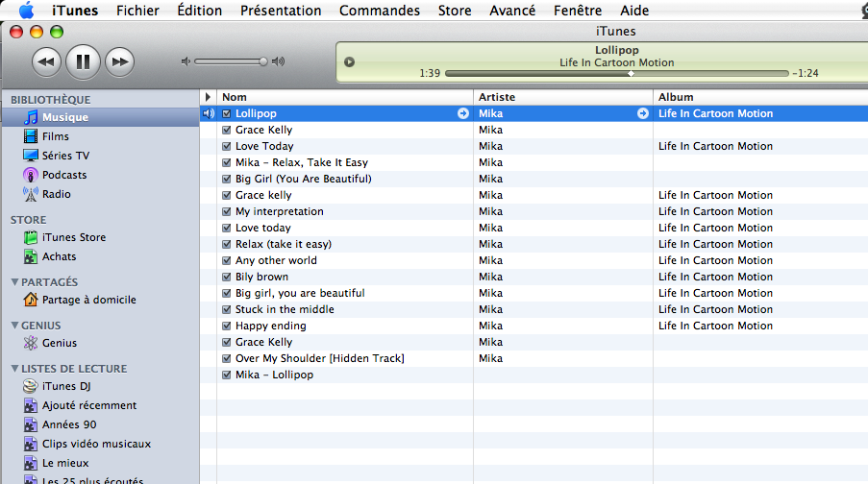Image resolution: width=868 pixels, height=484 pixels.
Task: Skip forward to next track
Action: coord(119,61)
